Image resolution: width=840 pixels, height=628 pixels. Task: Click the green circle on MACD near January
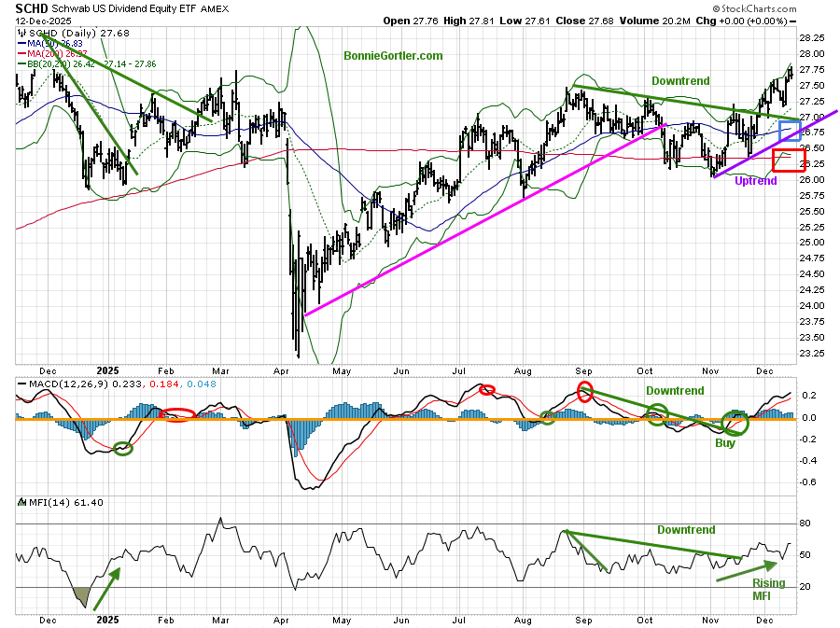point(122,448)
